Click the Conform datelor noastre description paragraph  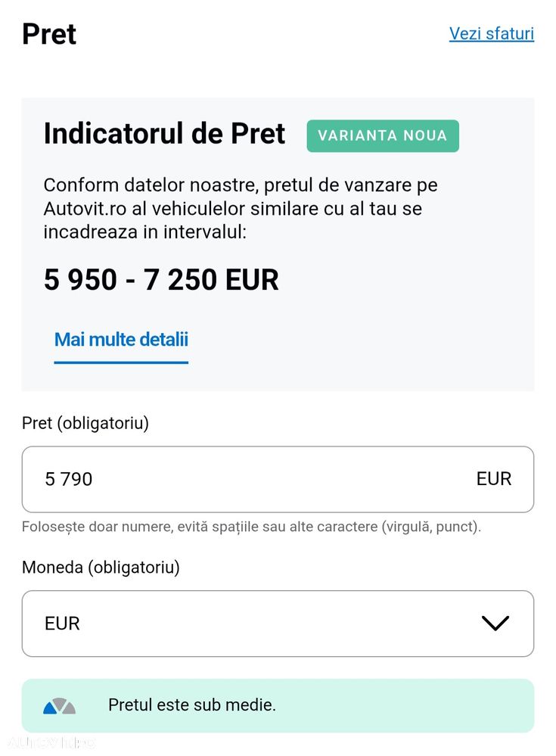pyautogui.click(x=241, y=208)
